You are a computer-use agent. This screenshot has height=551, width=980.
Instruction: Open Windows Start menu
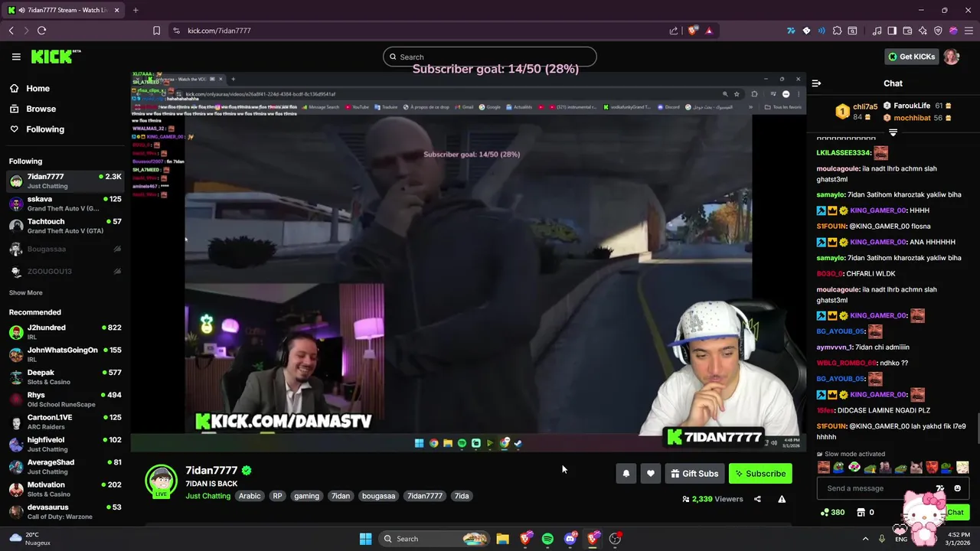click(365, 539)
